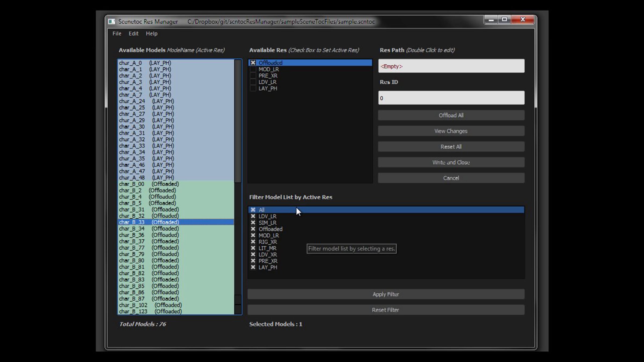Select model char_B_77 in the list

[x=176, y=248]
